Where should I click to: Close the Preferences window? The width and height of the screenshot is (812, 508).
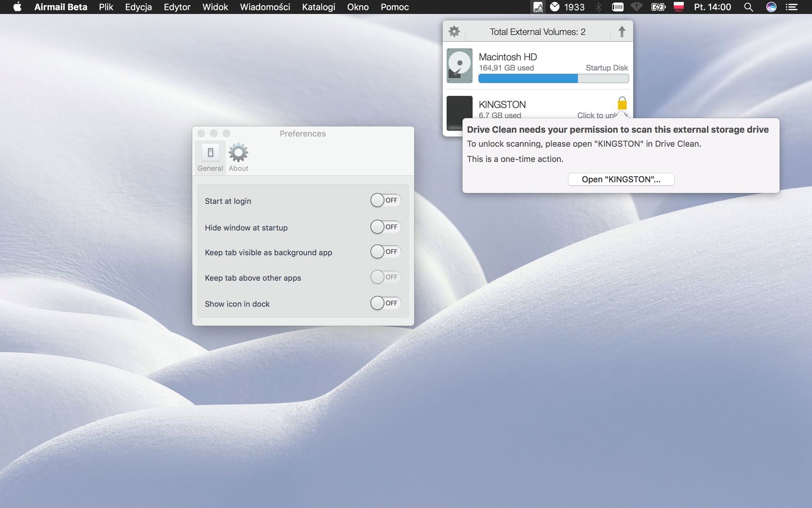pos(201,134)
